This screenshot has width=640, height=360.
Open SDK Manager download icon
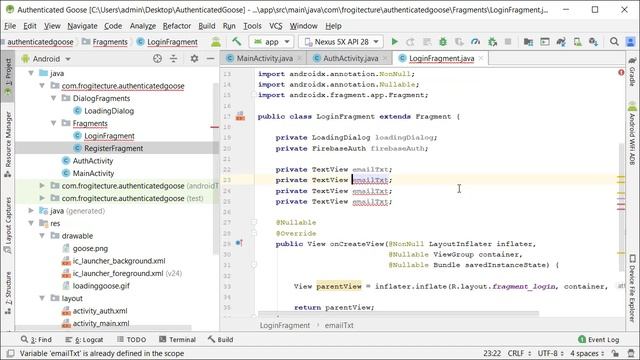click(593, 42)
